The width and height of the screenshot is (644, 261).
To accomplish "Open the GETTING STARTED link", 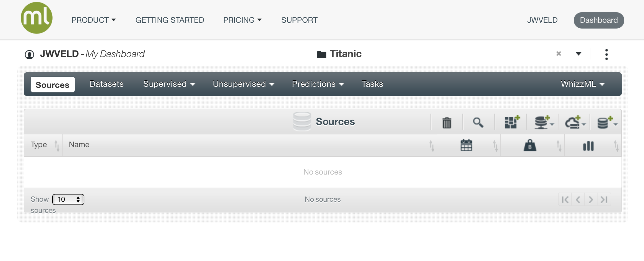I will pos(170,20).
